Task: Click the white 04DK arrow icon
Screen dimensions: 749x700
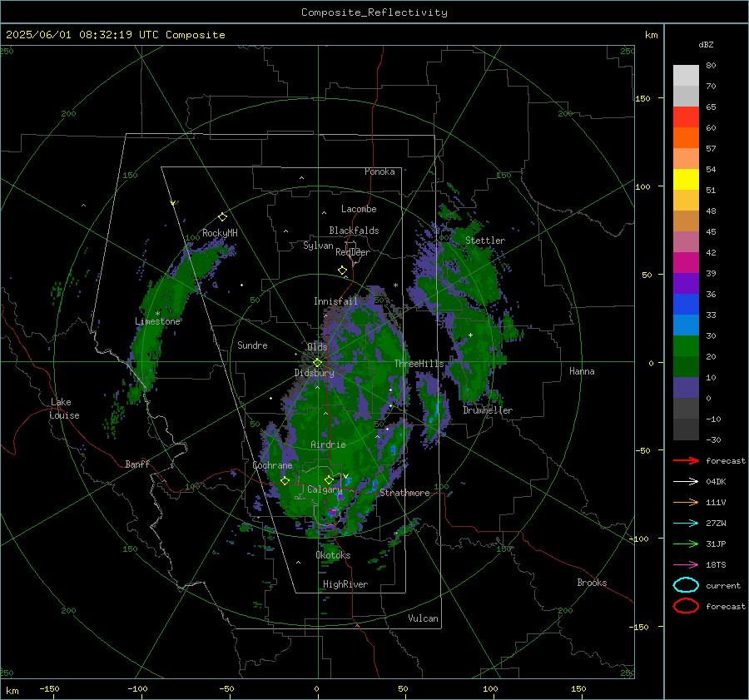Action: [686, 482]
